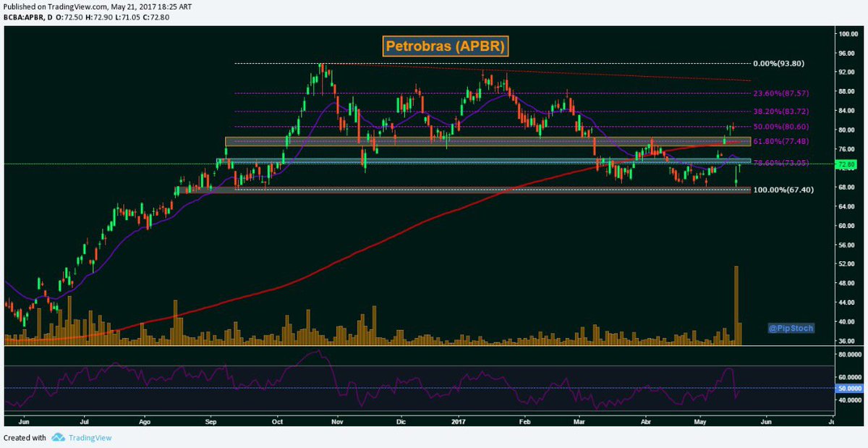The width and height of the screenshot is (868, 448).
Task: Click the 38.20%(83.72) Fibonacci label
Action: tap(781, 111)
